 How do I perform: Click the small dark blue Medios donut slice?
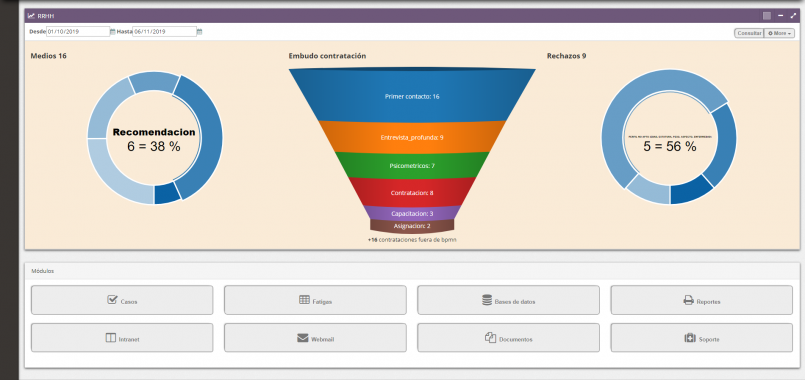click(x=166, y=194)
